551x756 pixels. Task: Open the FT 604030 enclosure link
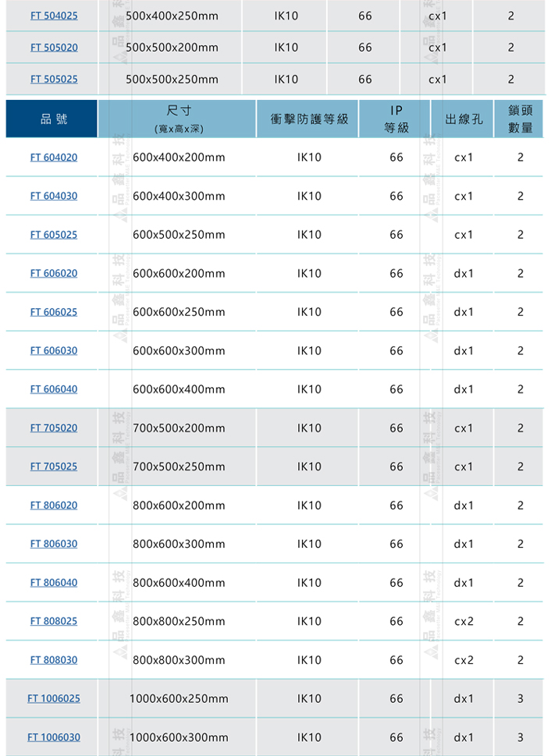(x=54, y=196)
